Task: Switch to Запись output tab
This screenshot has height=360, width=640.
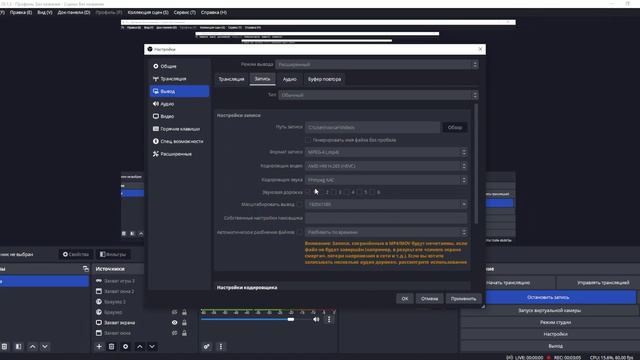Action: 262,79
